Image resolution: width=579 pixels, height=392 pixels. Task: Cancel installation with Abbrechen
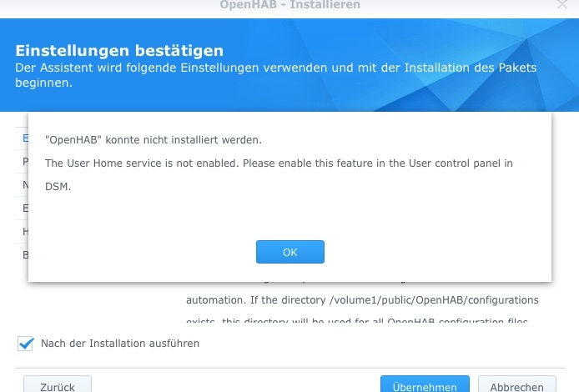[516, 384]
